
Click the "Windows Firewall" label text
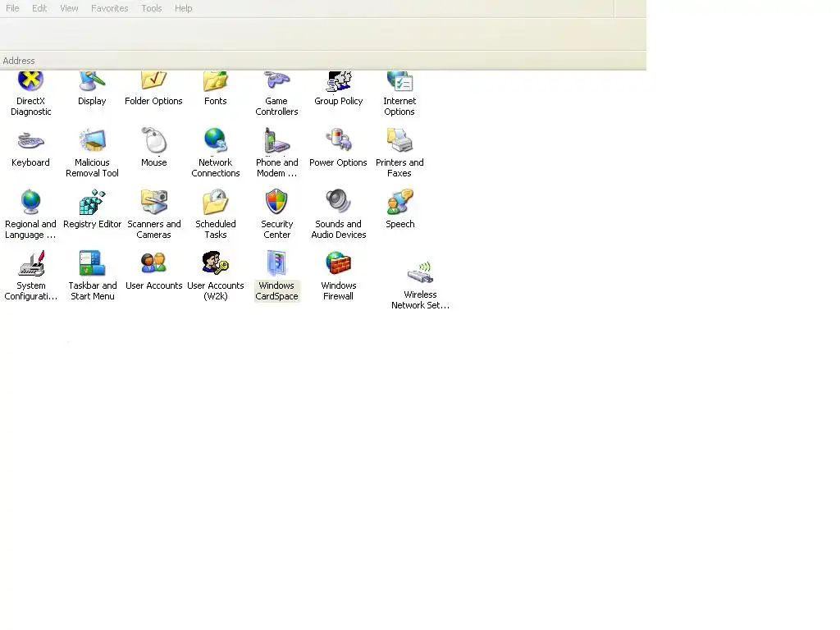339,291
